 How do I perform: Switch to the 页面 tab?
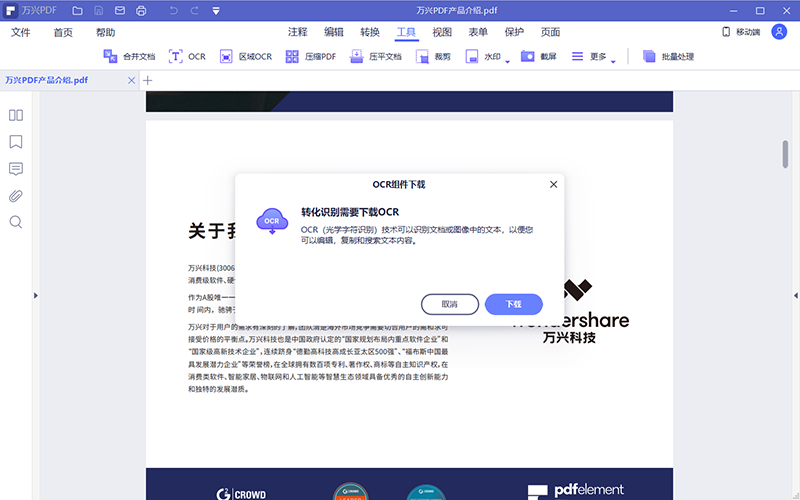(x=551, y=32)
